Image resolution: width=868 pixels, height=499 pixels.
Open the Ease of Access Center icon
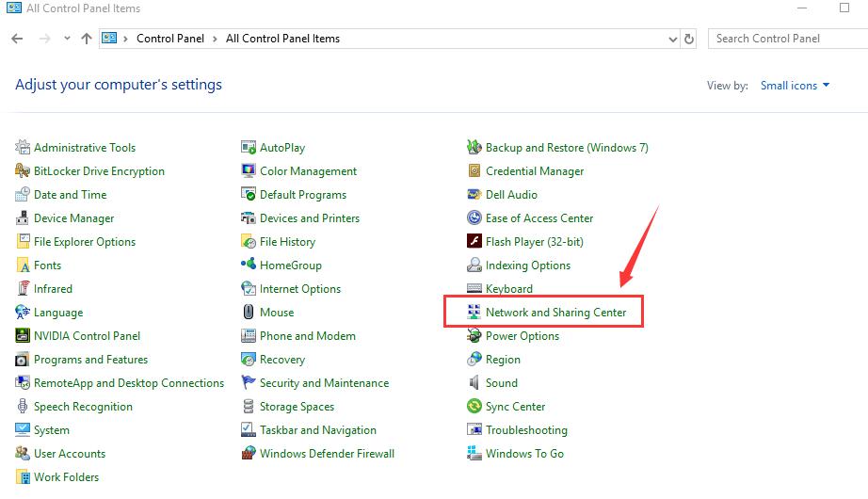[x=474, y=218]
